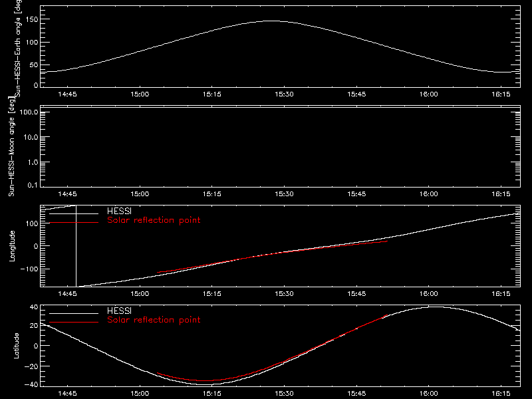Click the 40 tick label in Latitude plot

[x=34, y=307]
